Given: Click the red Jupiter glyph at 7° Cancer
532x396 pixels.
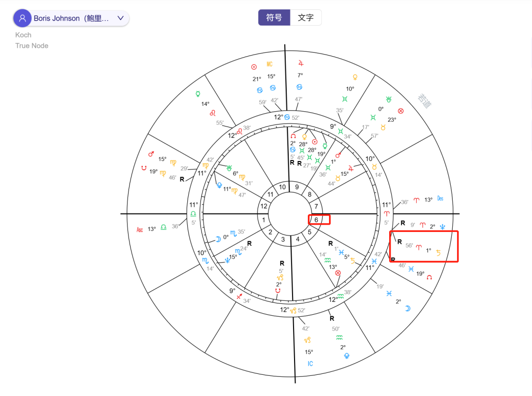Looking at the screenshot, I should 301,65.
